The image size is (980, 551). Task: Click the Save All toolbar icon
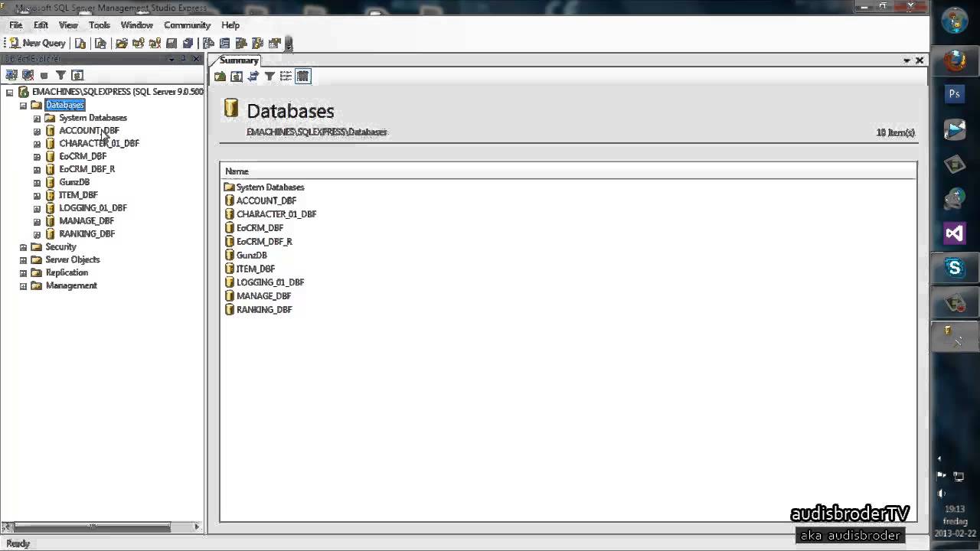point(188,44)
